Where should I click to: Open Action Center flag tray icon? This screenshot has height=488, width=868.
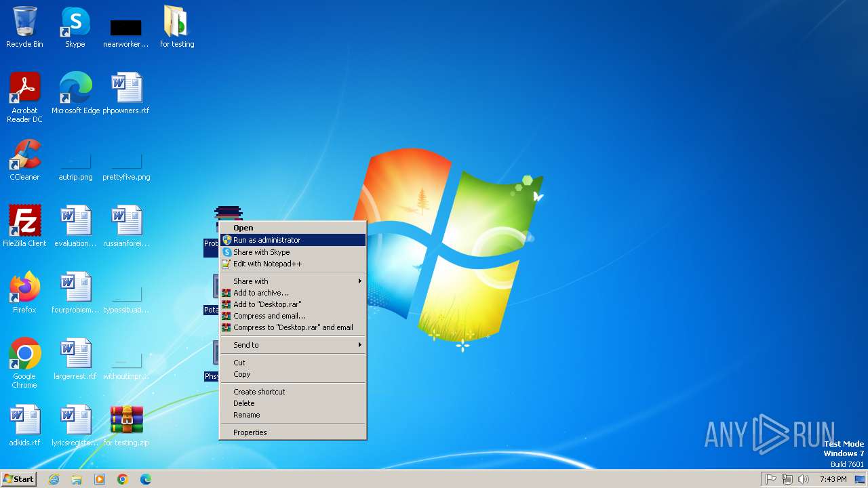pyautogui.click(x=771, y=479)
